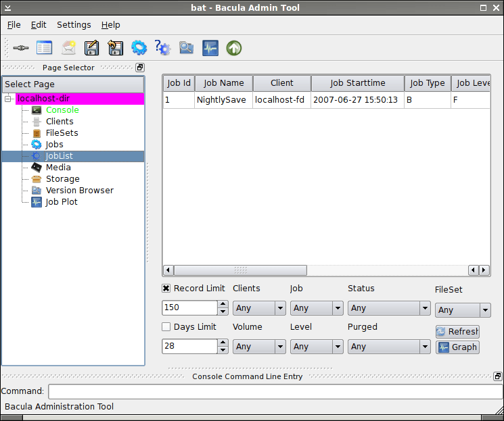Open the Status filter dropdown

point(389,308)
